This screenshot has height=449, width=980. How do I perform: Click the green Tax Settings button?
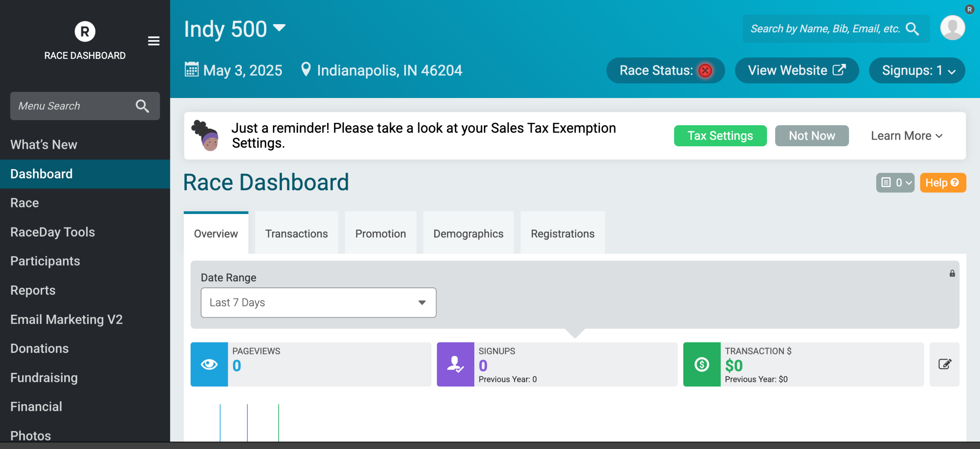720,136
